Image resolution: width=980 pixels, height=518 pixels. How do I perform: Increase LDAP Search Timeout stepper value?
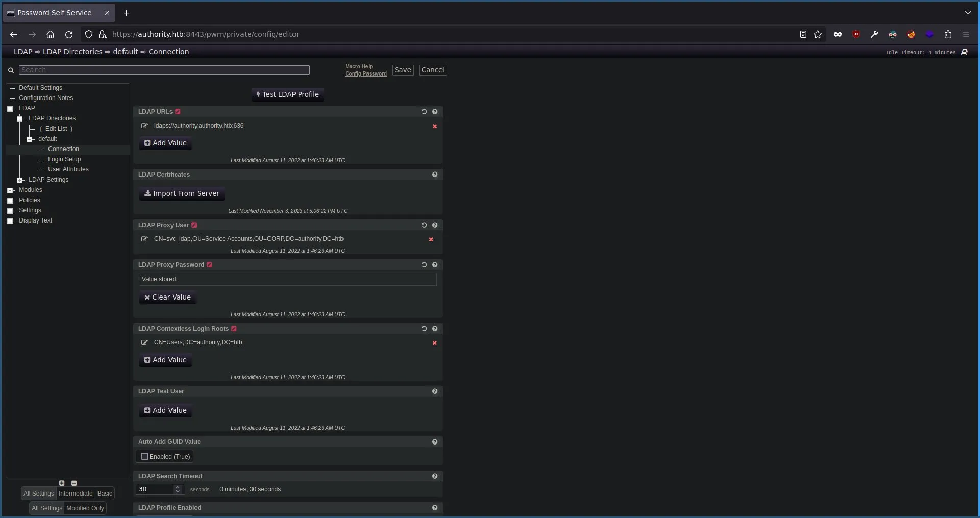[178, 487]
